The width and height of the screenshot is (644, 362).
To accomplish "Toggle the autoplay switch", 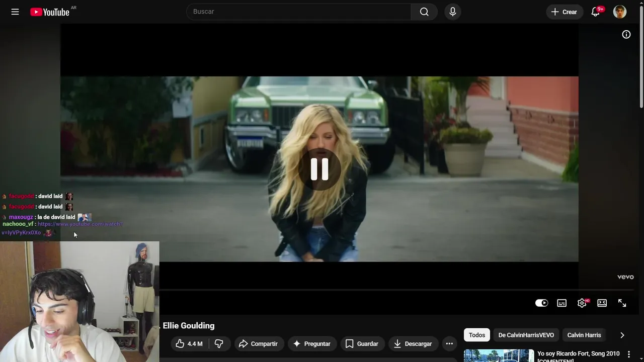I will coord(542,303).
